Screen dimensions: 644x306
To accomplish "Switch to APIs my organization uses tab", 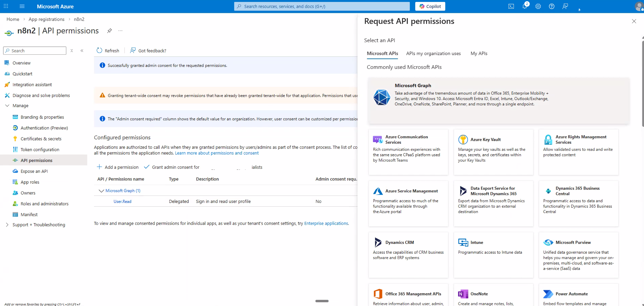I will pyautogui.click(x=433, y=53).
